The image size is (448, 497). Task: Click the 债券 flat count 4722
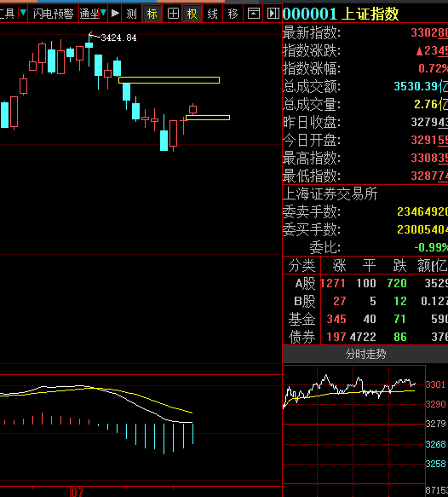tap(363, 337)
